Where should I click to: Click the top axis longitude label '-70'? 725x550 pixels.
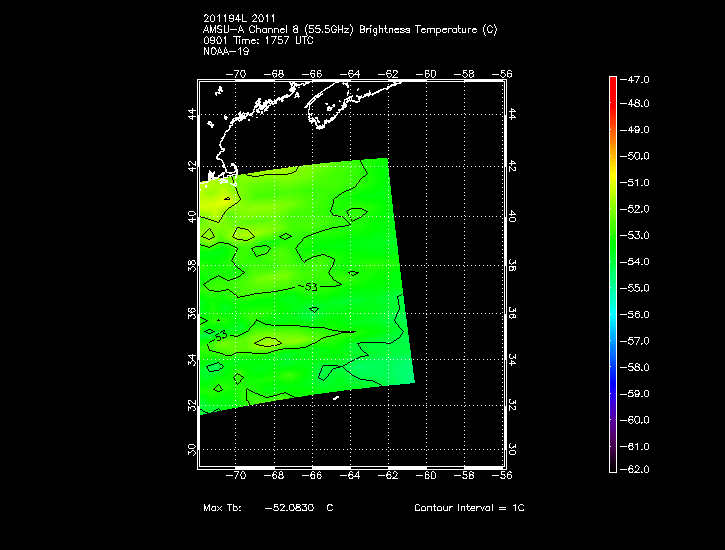(236, 74)
